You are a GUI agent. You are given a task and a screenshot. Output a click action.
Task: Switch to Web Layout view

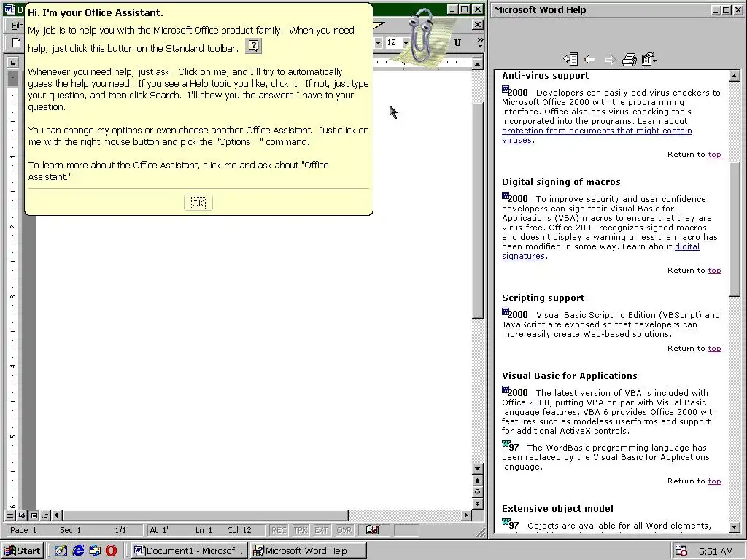tap(22, 515)
